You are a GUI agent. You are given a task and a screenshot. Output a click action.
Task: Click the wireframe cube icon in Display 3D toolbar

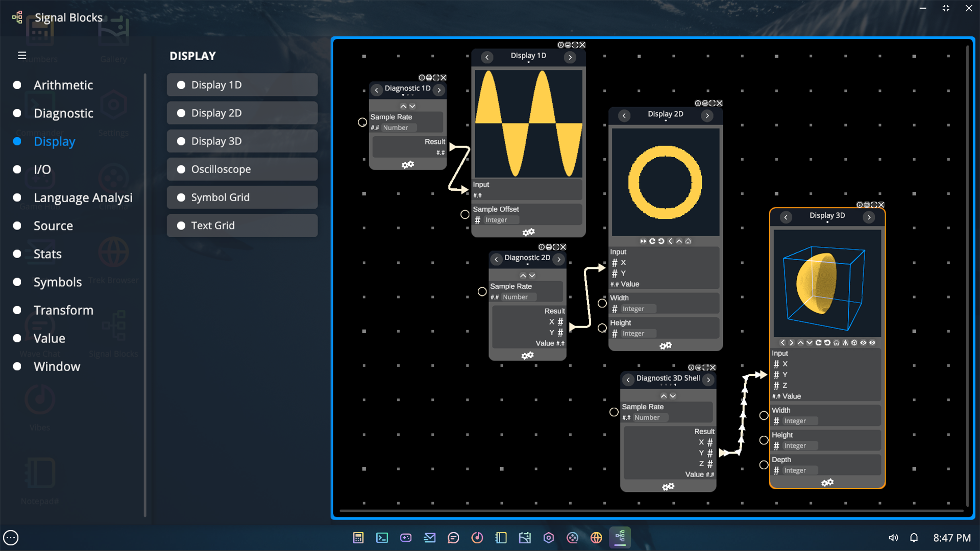pos(854,343)
